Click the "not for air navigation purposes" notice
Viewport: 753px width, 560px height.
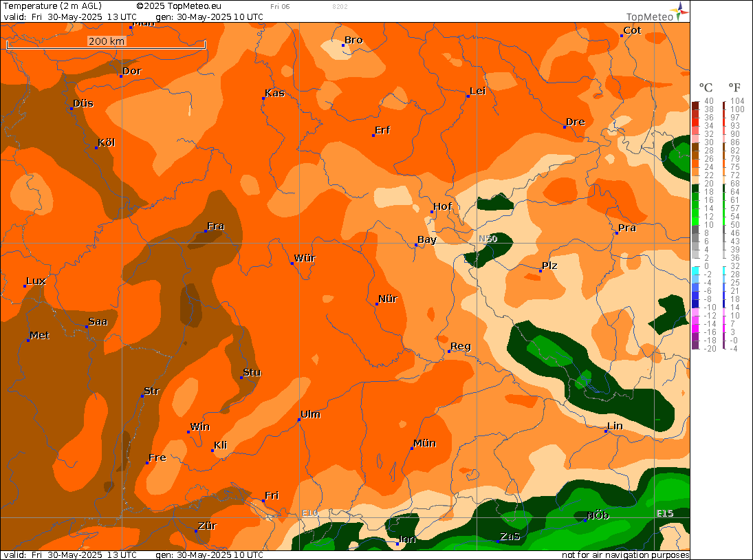click(x=625, y=554)
